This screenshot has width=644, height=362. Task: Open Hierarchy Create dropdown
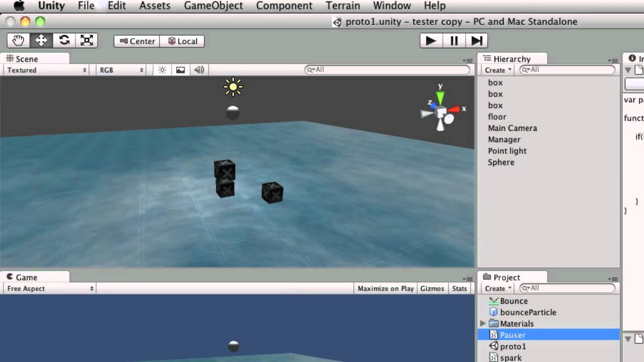point(498,70)
